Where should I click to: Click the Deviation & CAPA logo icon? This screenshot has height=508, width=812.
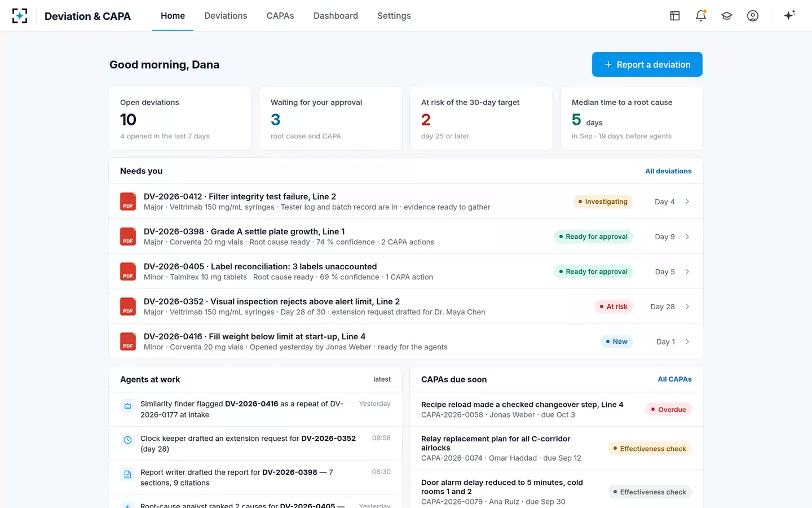(20, 16)
